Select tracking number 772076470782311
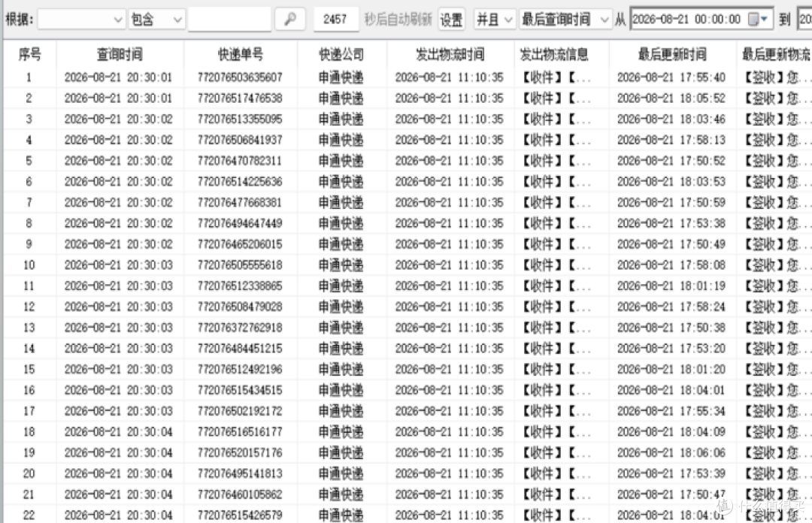Image resolution: width=812 pixels, height=523 pixels. 240,161
